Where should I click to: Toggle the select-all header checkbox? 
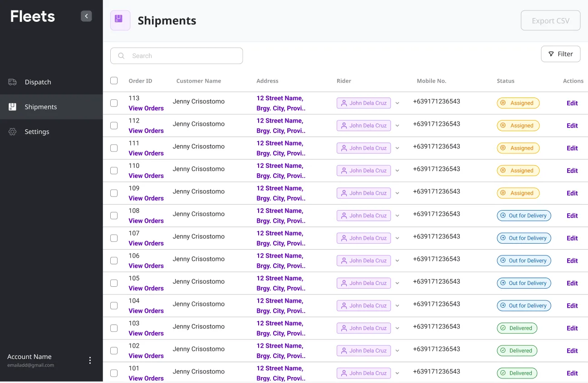point(114,80)
